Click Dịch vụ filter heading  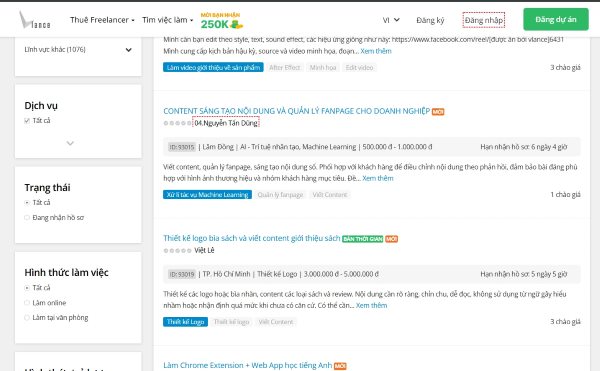coord(41,106)
